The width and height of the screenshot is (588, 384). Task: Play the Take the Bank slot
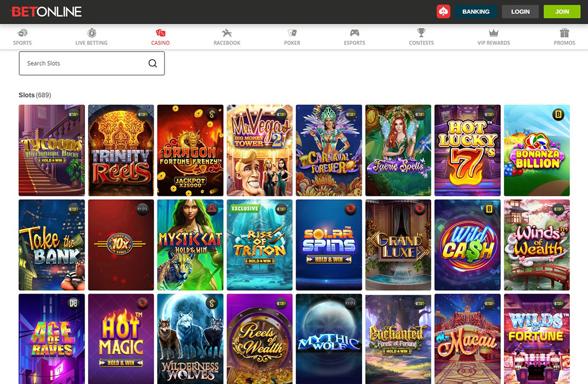coord(52,245)
